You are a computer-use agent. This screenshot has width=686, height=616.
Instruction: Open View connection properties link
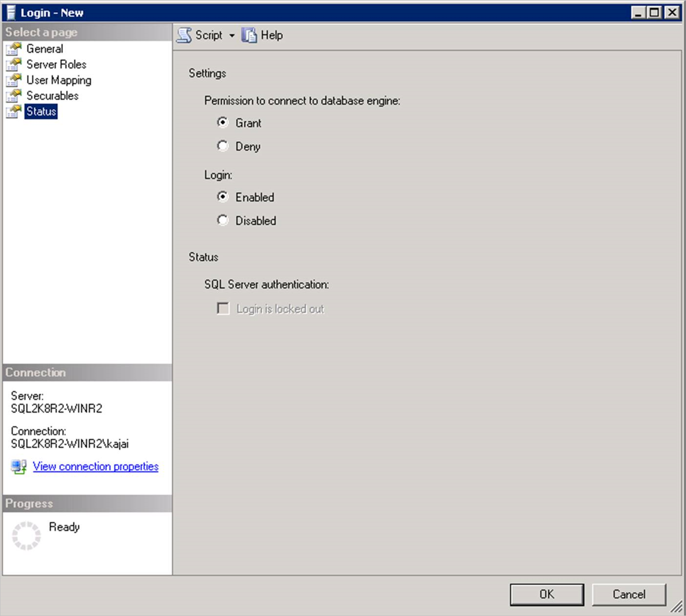click(95, 466)
